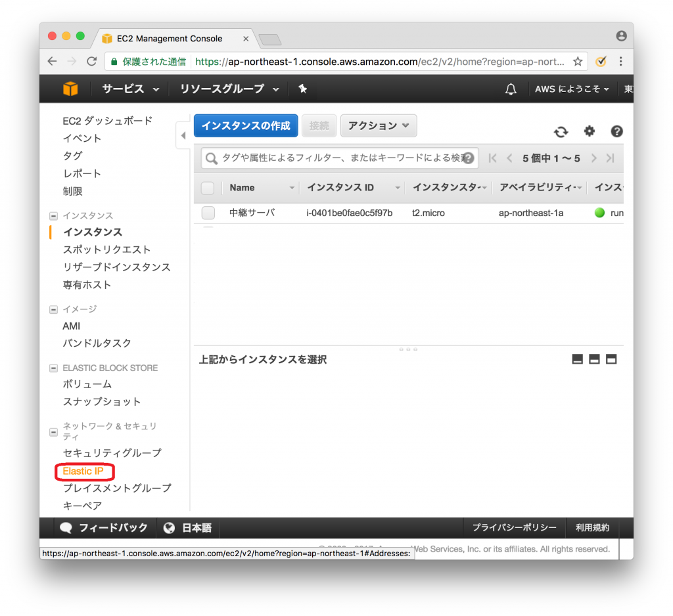Collapse the ELASTIC BLOCK STORE section
The width and height of the screenshot is (673, 616).
click(53, 368)
